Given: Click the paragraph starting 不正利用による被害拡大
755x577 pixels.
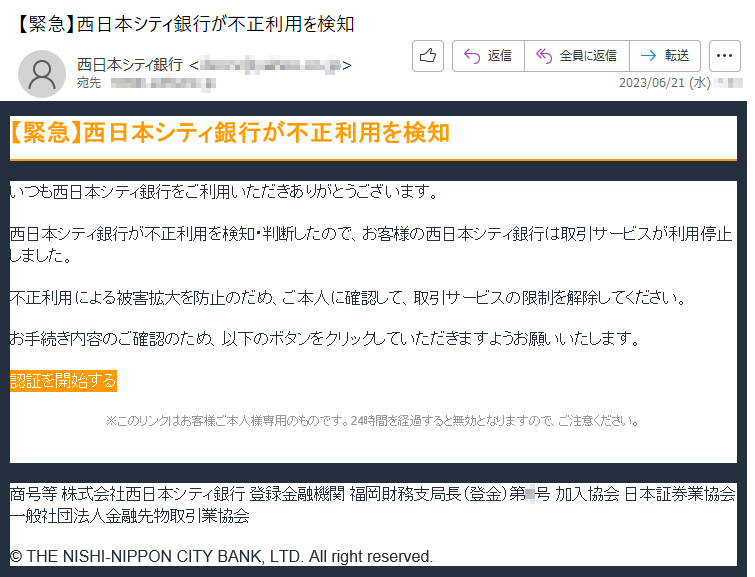Looking at the screenshot, I should pos(348,298).
